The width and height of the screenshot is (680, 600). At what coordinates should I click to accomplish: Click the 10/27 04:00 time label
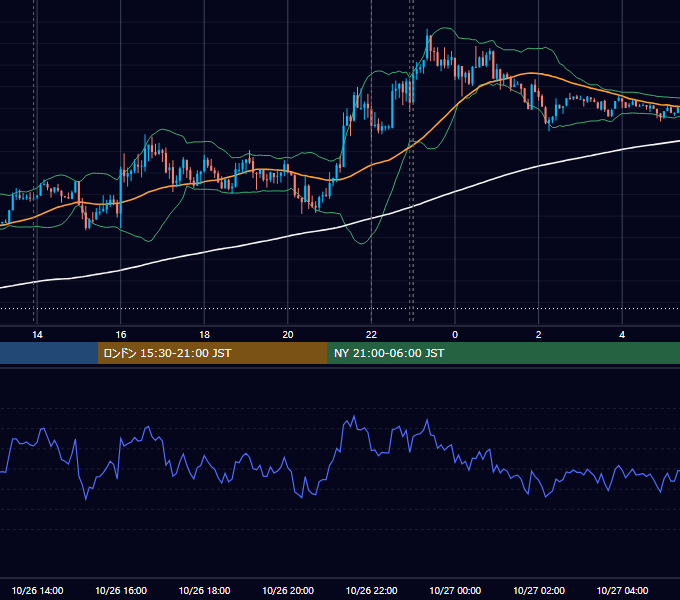[x=622, y=590]
